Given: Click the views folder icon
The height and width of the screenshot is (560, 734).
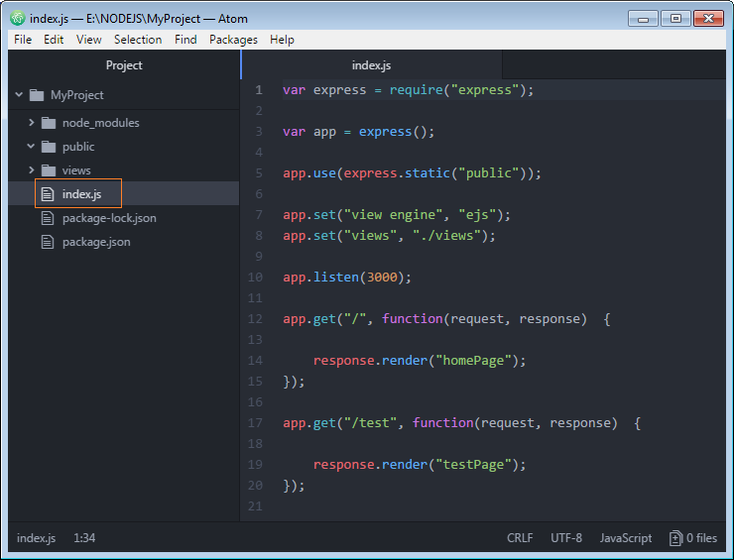Looking at the screenshot, I should (49, 170).
